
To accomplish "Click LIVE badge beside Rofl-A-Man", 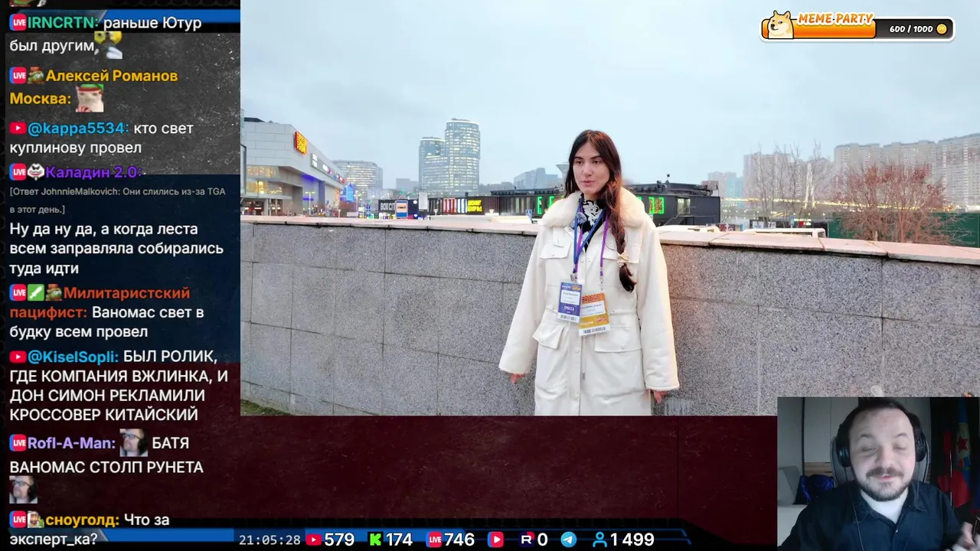I will (18, 442).
